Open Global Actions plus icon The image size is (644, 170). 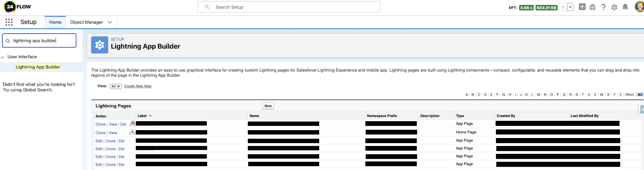click(582, 7)
